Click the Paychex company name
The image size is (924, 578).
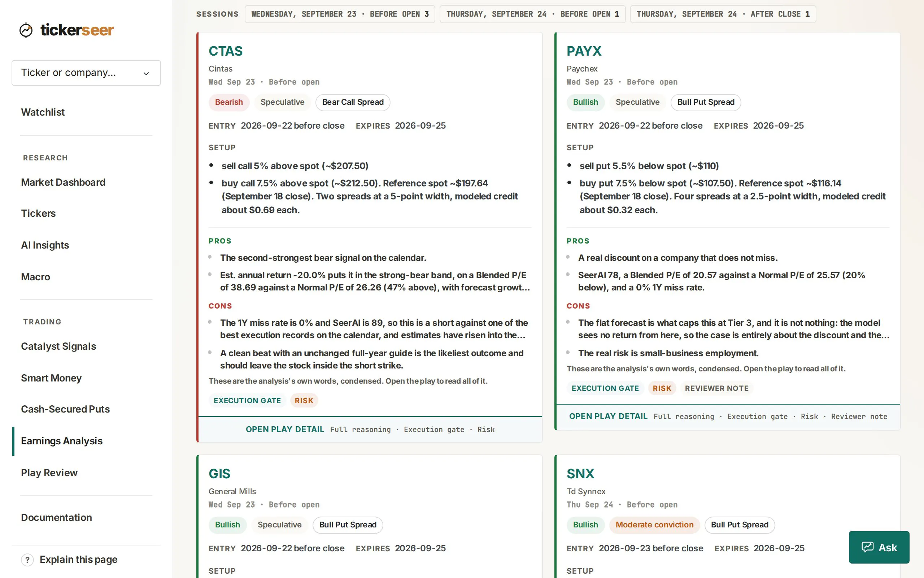click(582, 69)
